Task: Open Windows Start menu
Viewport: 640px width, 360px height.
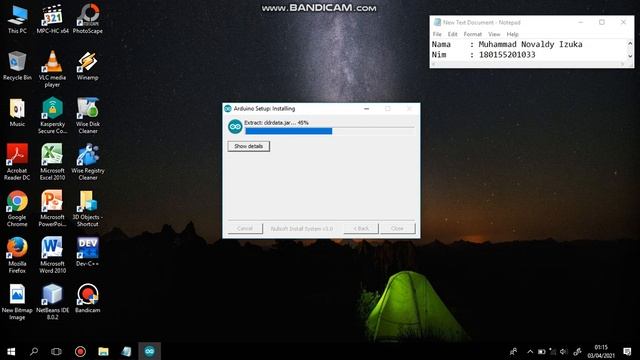Action: 11,351
